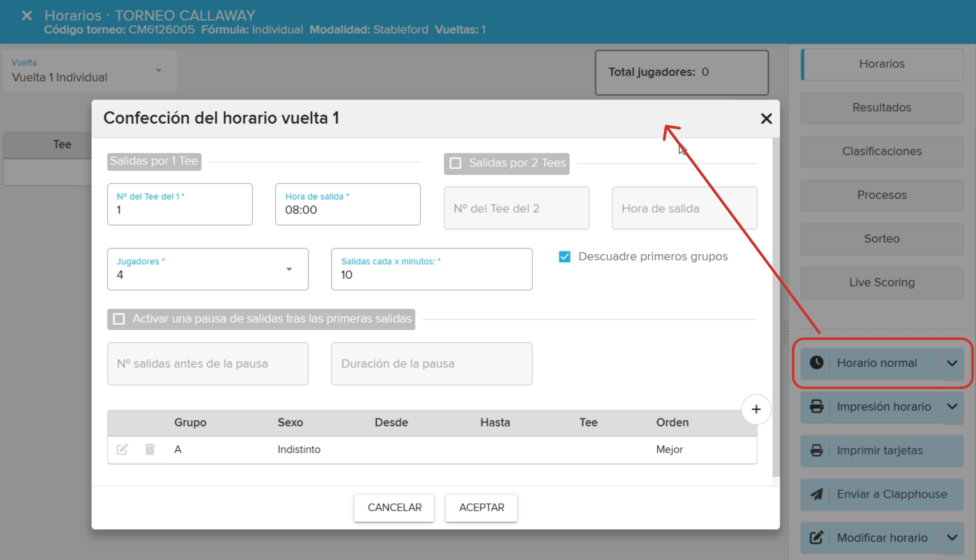Click the Nº del Tee del 2 field
The height and width of the screenshot is (560, 976).
tap(516, 208)
